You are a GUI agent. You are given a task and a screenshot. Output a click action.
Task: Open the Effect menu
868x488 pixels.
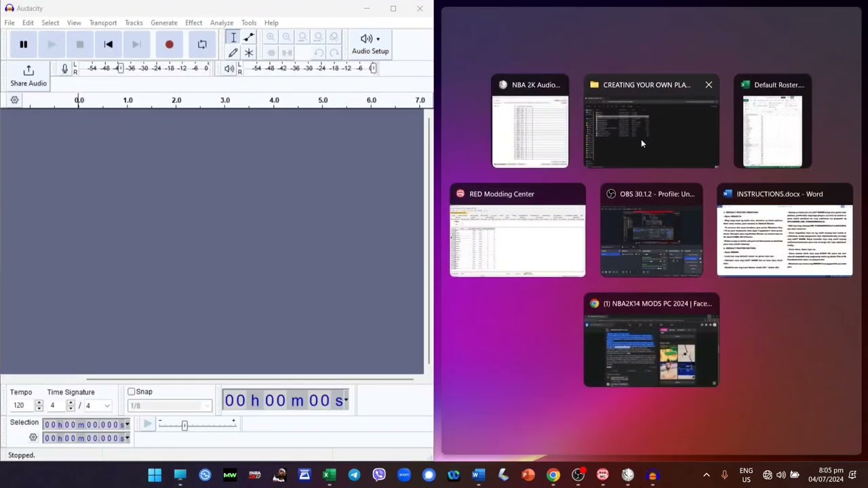pyautogui.click(x=194, y=23)
